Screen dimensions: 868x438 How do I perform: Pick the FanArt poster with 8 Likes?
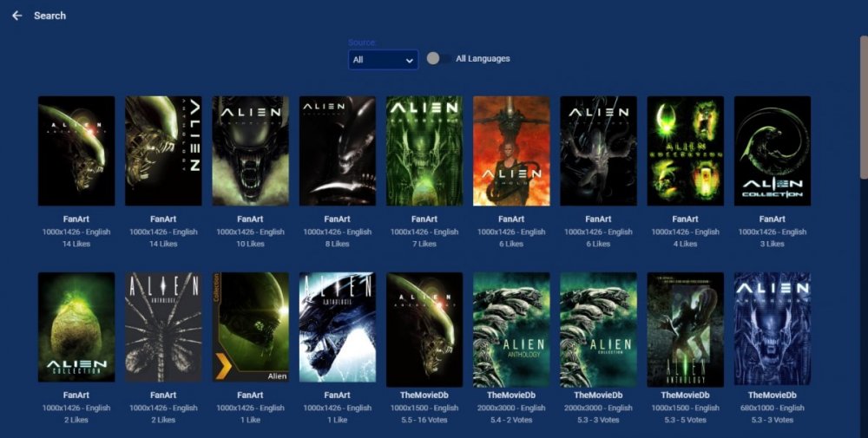(x=337, y=151)
